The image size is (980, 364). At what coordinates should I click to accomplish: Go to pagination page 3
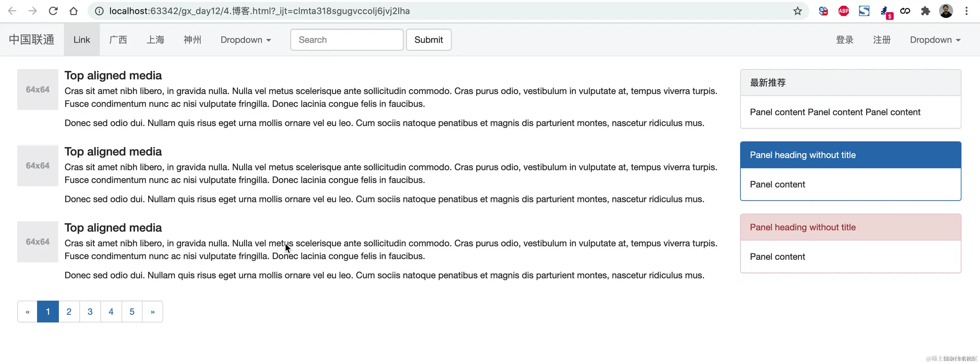point(90,311)
